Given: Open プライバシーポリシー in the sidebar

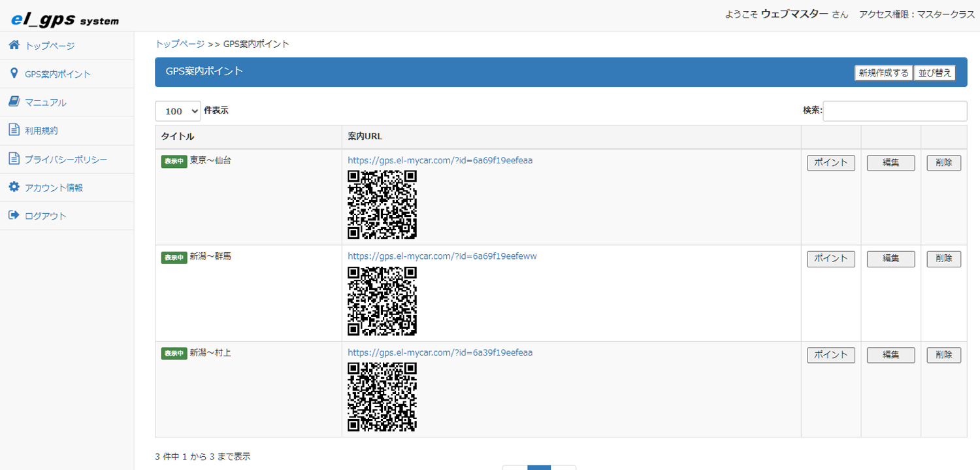Looking at the screenshot, I should 67,159.
